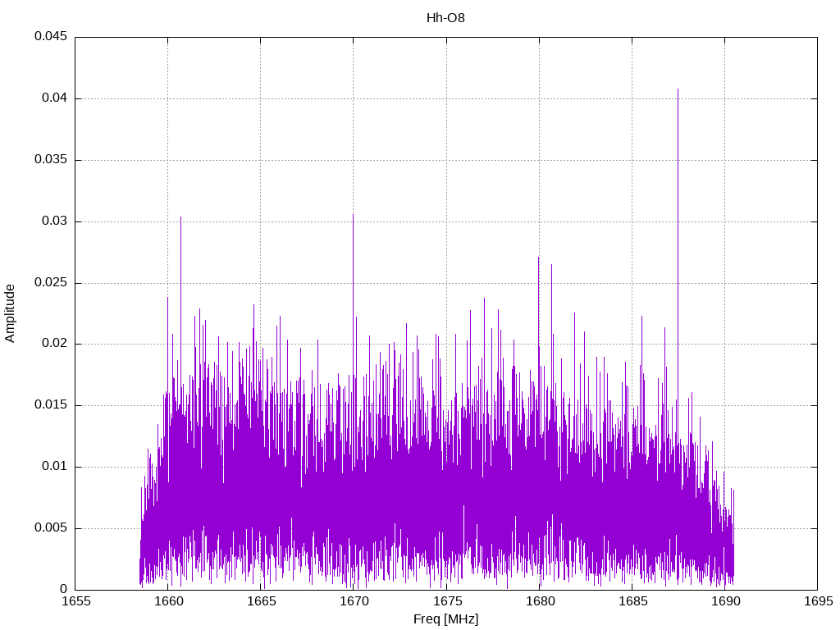Click the 1675 x-axis tick label

(x=447, y=601)
